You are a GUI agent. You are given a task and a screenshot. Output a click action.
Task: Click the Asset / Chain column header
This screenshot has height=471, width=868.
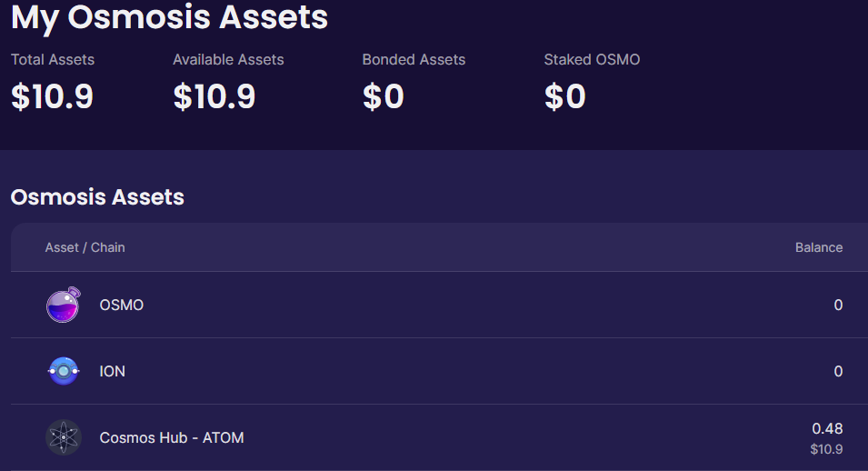[x=85, y=247]
